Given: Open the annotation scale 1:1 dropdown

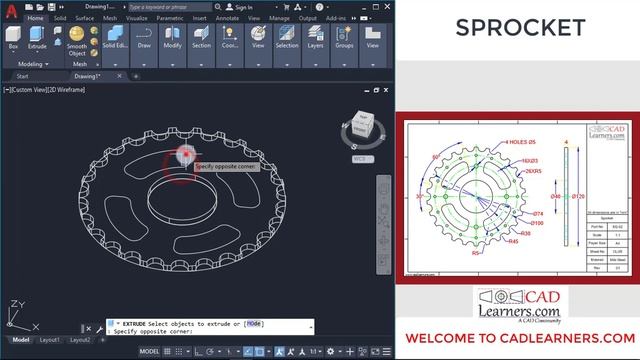Looking at the screenshot, I should (315, 351).
